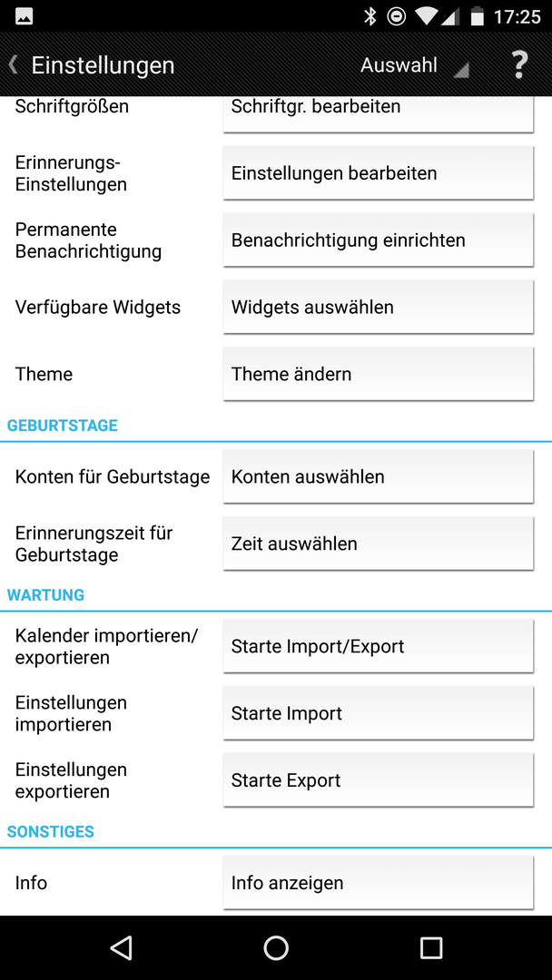Open recent apps with the square button

[x=430, y=947]
